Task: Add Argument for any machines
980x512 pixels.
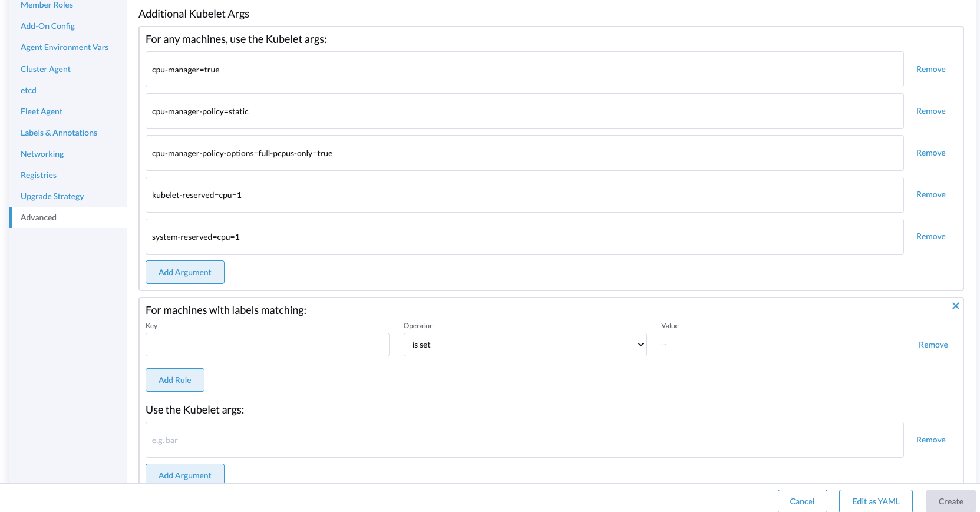Action: (x=185, y=272)
